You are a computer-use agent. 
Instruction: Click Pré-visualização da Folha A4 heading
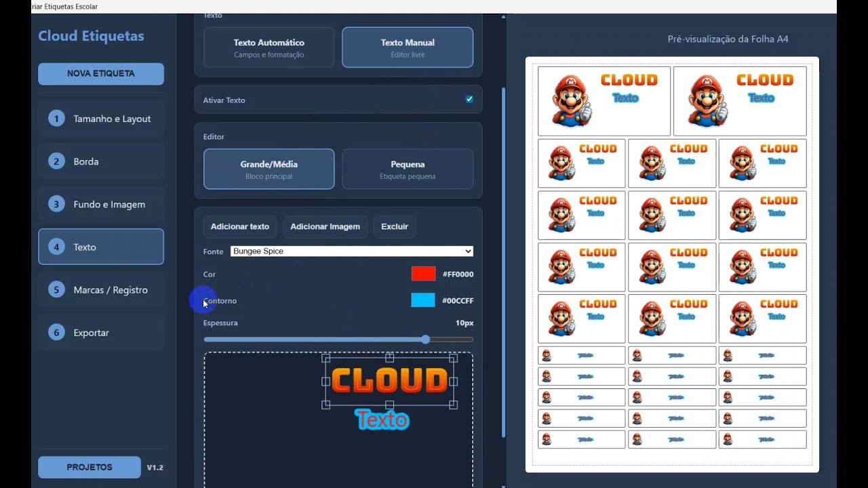(x=728, y=39)
